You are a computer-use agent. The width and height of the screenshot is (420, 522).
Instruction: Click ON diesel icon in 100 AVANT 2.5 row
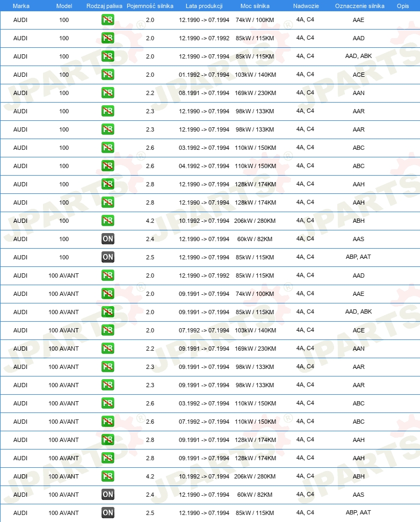click(x=107, y=513)
